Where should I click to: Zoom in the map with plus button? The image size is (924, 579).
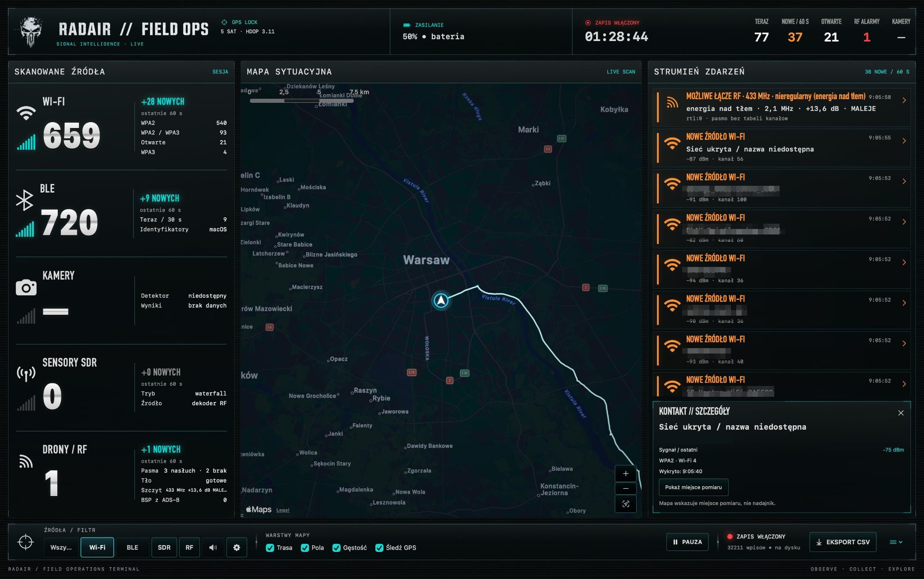(626, 473)
